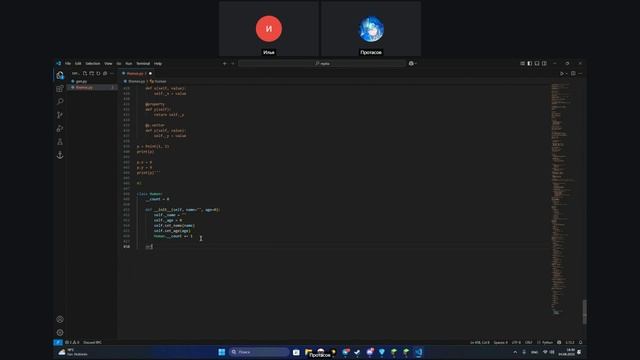Screen dimensions: 640x360
Task: Click the file name in the breadcrumb
Action: click(136, 81)
